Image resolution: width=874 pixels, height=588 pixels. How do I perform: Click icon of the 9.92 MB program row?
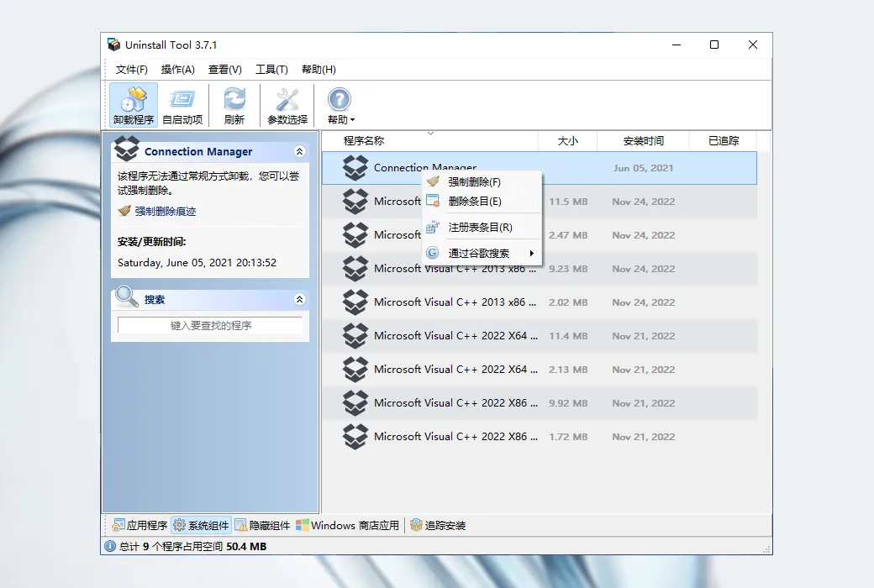point(355,403)
